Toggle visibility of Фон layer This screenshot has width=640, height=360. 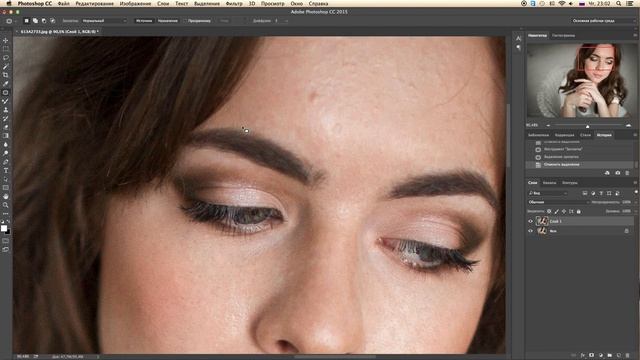tap(531, 231)
